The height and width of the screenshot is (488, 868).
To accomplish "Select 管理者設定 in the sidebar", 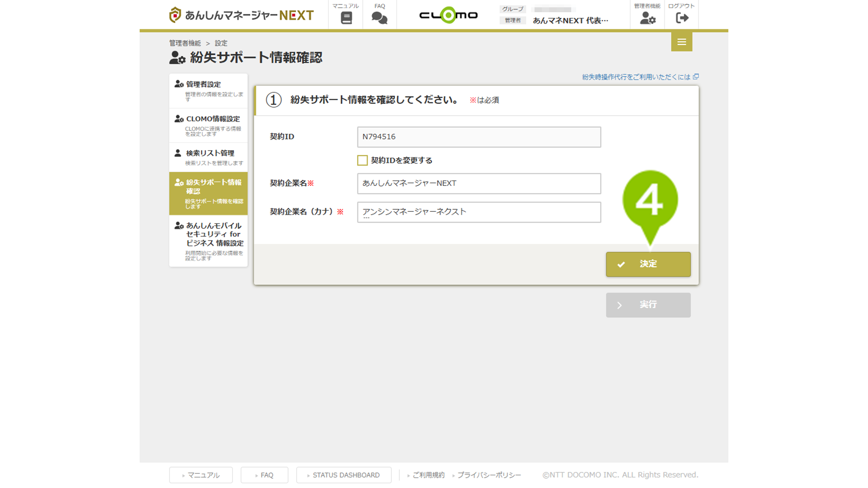I will point(208,90).
